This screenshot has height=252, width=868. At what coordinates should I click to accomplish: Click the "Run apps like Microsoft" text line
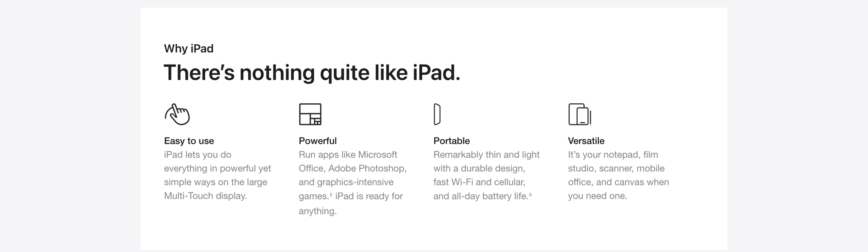[348, 155]
